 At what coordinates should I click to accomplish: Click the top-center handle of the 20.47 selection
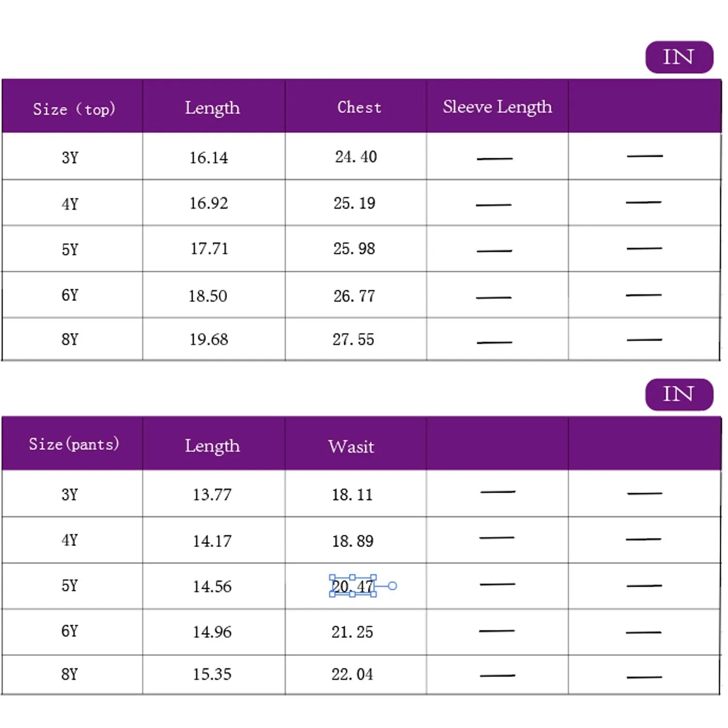pyautogui.click(x=353, y=577)
